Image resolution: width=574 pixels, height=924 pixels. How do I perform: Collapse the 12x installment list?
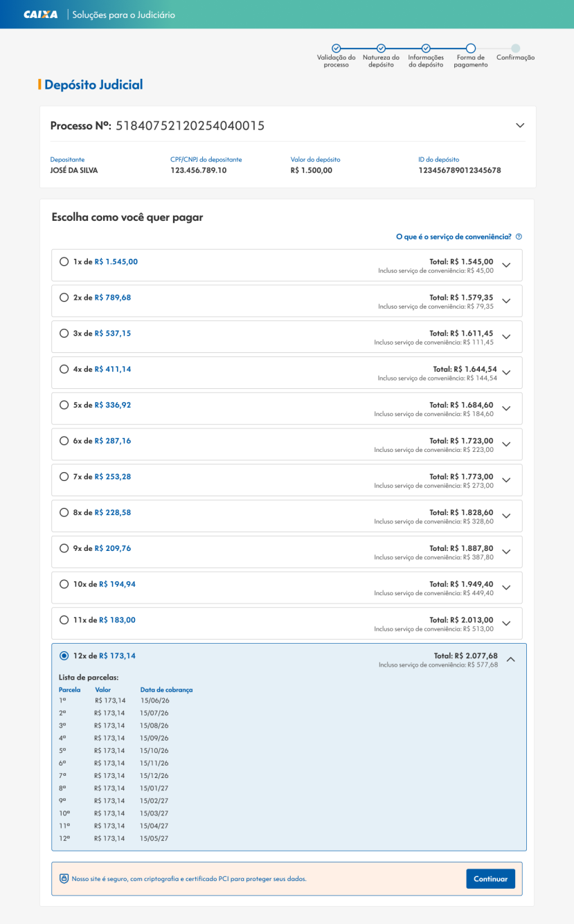tap(511, 660)
